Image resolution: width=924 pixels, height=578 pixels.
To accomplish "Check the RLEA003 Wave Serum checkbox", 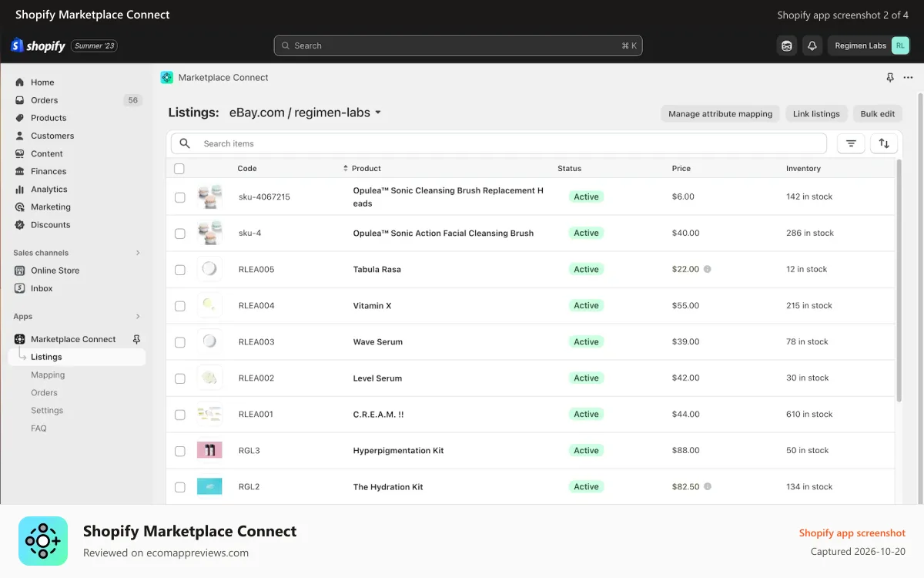I will pos(179,342).
